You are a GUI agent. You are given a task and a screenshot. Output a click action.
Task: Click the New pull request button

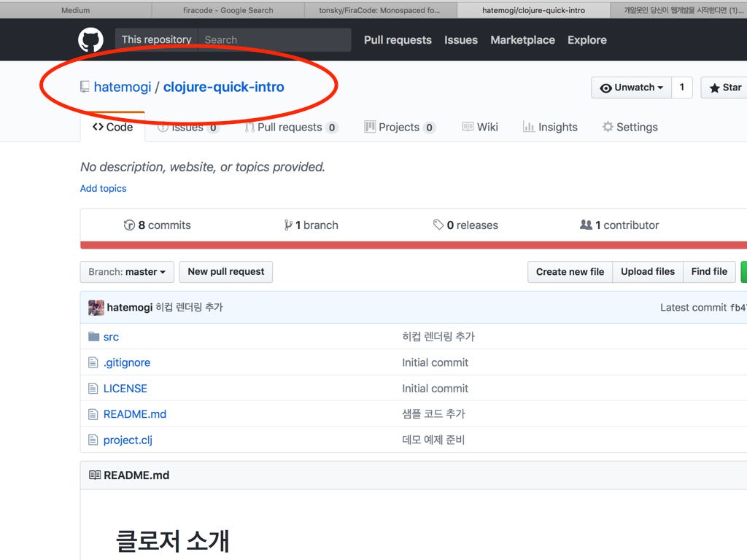pyautogui.click(x=226, y=272)
